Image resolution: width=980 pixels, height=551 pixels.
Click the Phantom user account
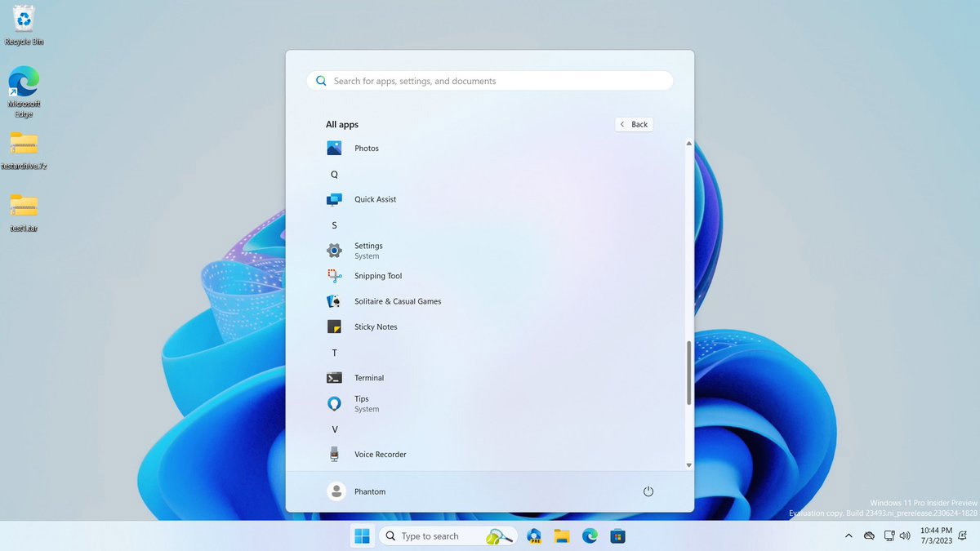[x=358, y=491]
